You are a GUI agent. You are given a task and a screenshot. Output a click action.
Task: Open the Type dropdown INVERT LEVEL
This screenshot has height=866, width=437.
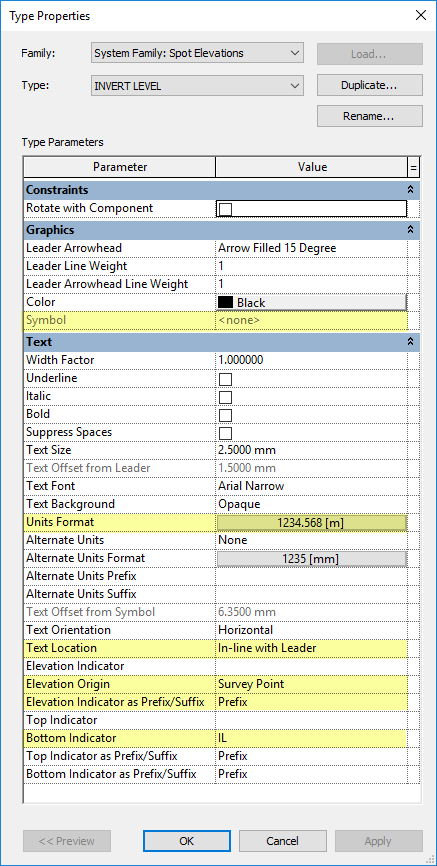[197, 86]
